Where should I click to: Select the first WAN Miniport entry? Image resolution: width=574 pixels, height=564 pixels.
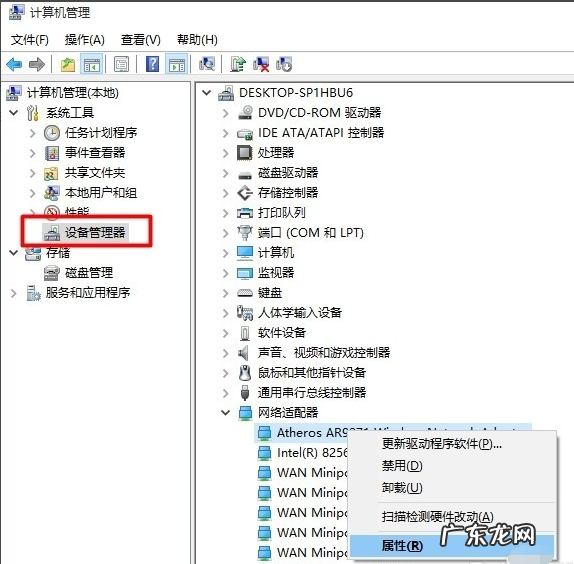312,473
